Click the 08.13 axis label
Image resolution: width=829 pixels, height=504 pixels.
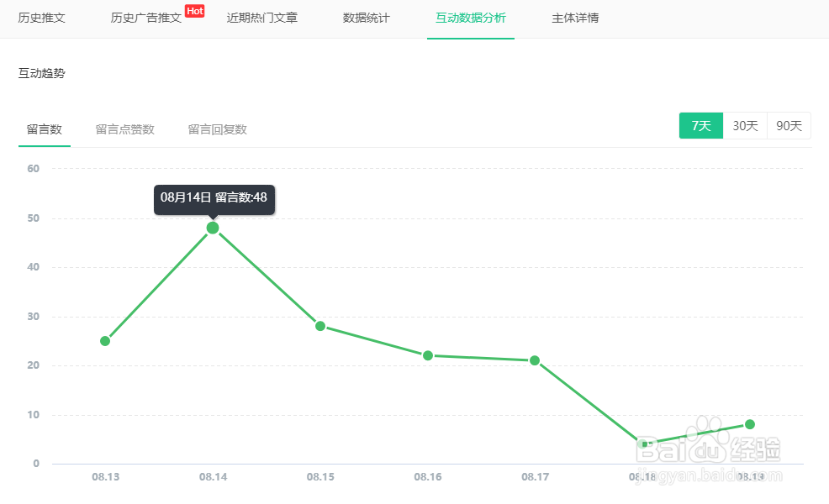106,477
